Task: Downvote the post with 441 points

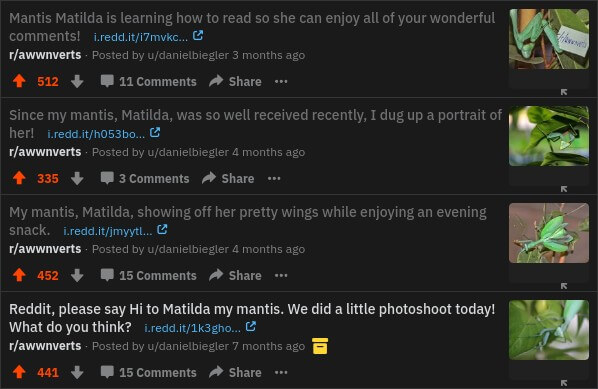Action: (x=77, y=372)
